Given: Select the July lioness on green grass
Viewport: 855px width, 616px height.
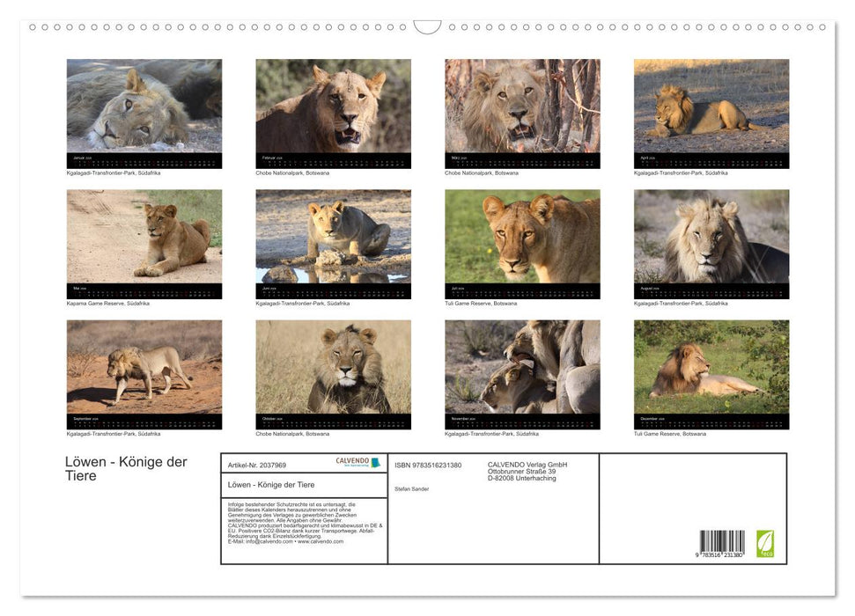Looking at the screenshot, I should pyautogui.click(x=522, y=237).
